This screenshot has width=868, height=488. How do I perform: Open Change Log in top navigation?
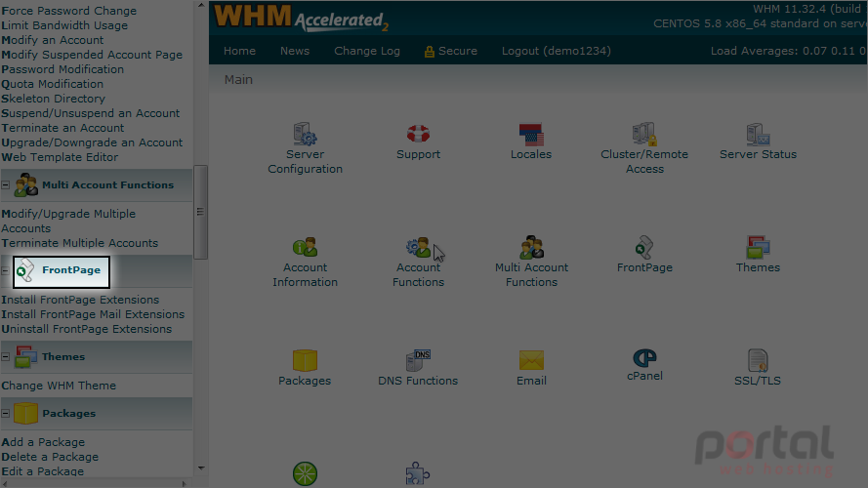point(367,51)
